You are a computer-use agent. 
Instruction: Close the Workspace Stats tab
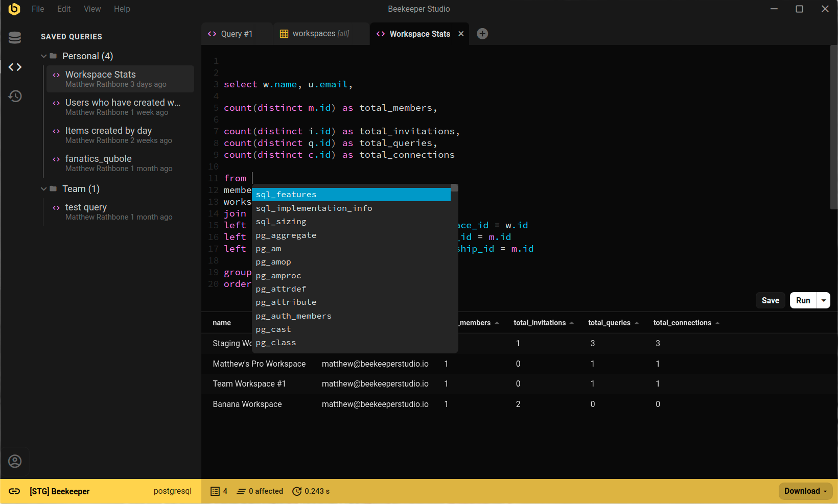[461, 34]
